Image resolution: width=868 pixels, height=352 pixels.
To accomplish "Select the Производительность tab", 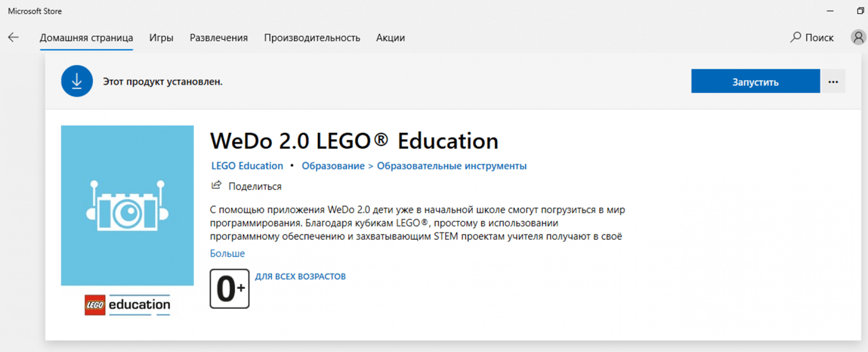I will pos(312,38).
